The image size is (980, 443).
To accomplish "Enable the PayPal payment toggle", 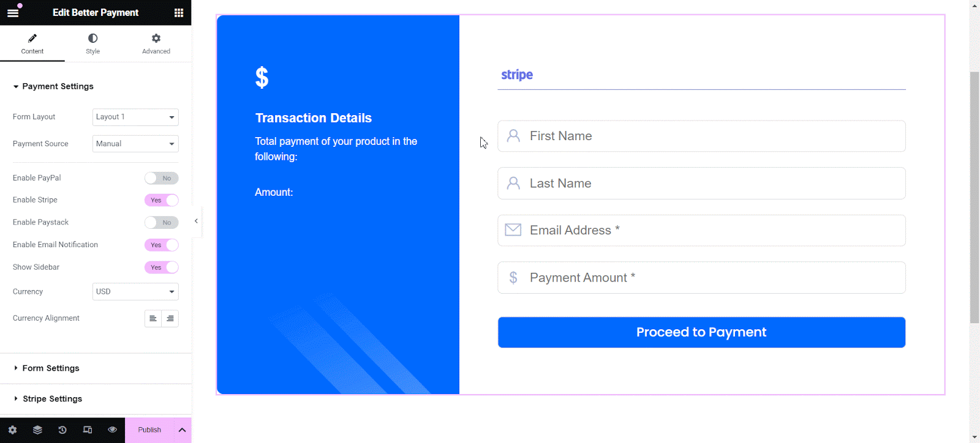I will click(x=161, y=177).
